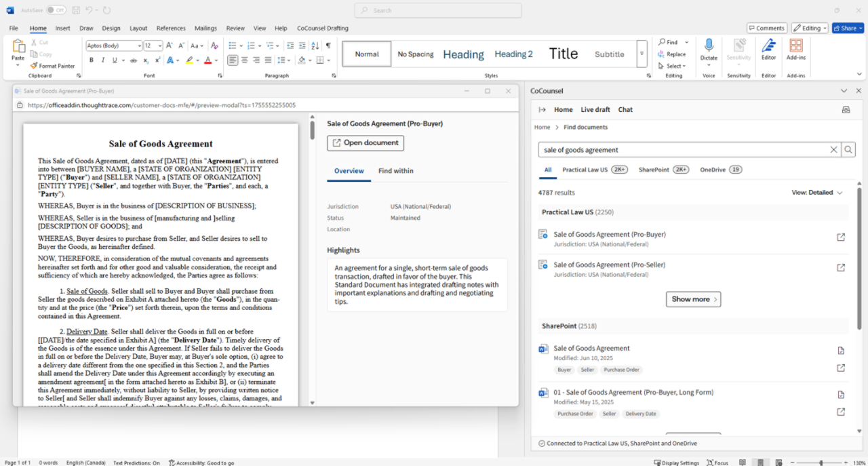Viewport: 868px width, 466px height.
Task: Expand the View: Detailed dropdown
Action: tap(817, 193)
